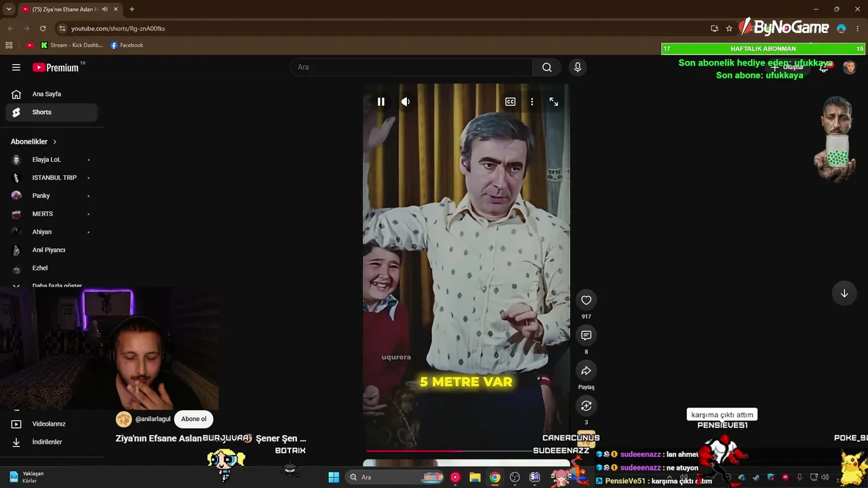Mute the tab via its speaker icon
The width and height of the screenshot is (868, 488).
click(x=104, y=9)
